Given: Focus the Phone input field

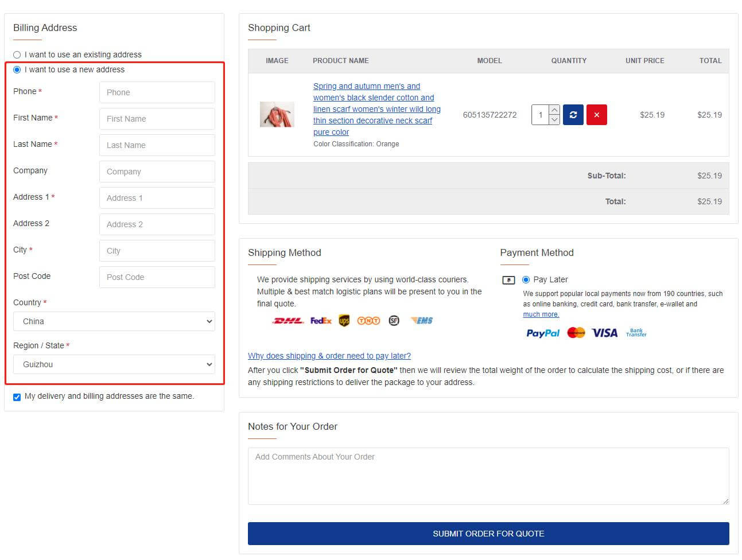Looking at the screenshot, I should (x=157, y=92).
